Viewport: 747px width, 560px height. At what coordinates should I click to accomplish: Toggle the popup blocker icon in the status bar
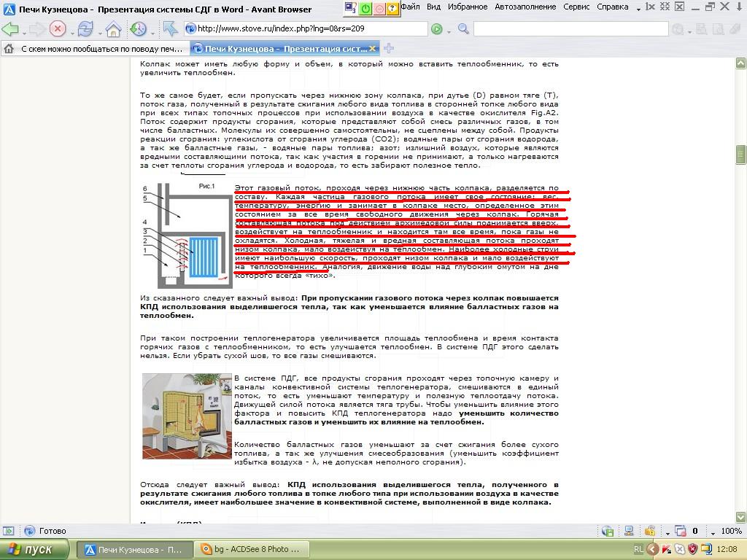pyautogui.click(x=681, y=531)
